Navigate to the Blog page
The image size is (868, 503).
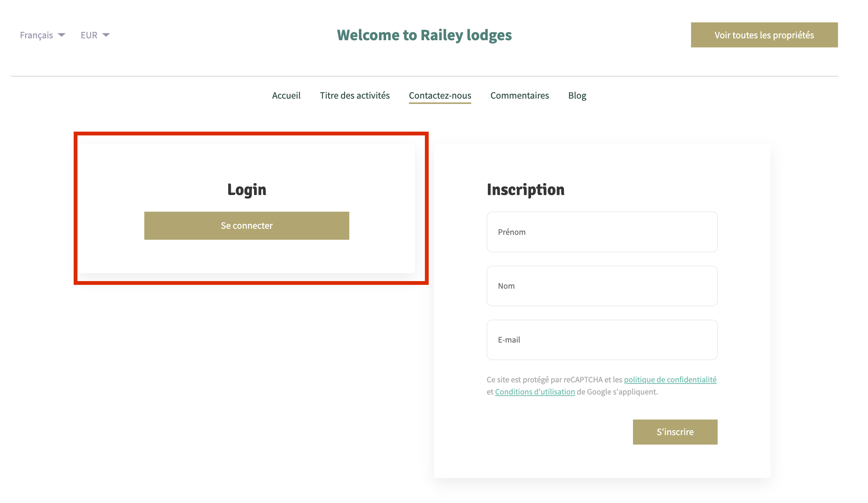pos(577,96)
